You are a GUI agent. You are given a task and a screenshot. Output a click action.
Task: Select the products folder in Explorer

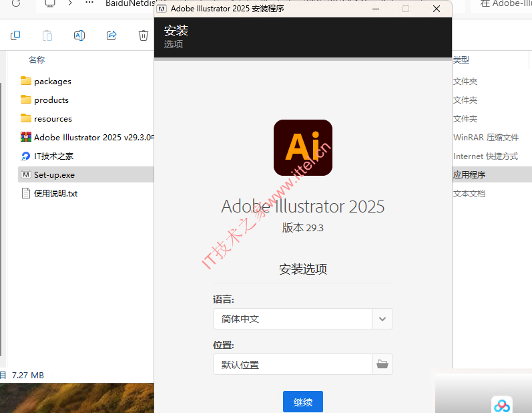point(51,100)
